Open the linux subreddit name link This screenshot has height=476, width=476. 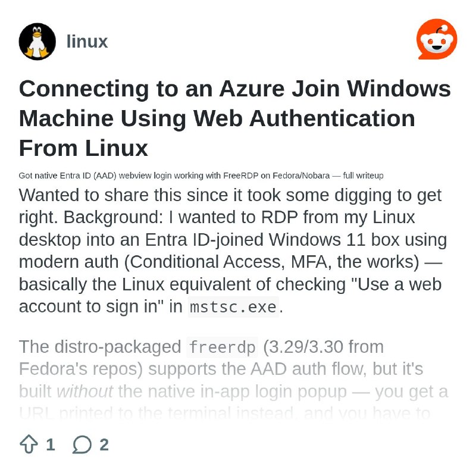pyautogui.click(x=87, y=41)
